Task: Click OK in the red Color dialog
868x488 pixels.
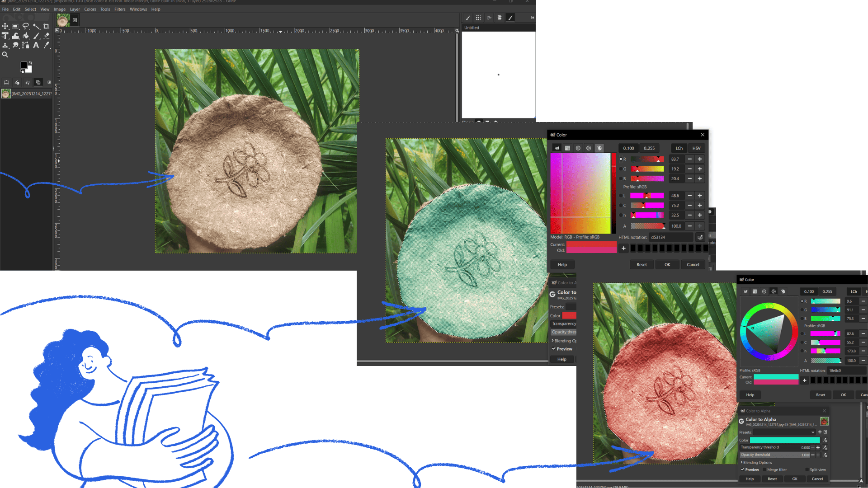Action: (667, 265)
